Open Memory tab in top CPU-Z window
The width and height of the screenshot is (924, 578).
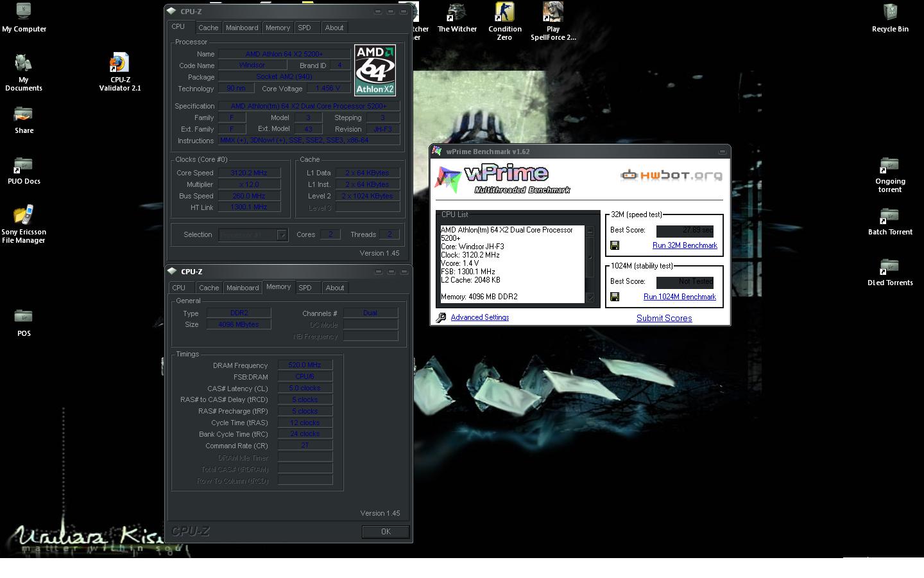pos(278,28)
